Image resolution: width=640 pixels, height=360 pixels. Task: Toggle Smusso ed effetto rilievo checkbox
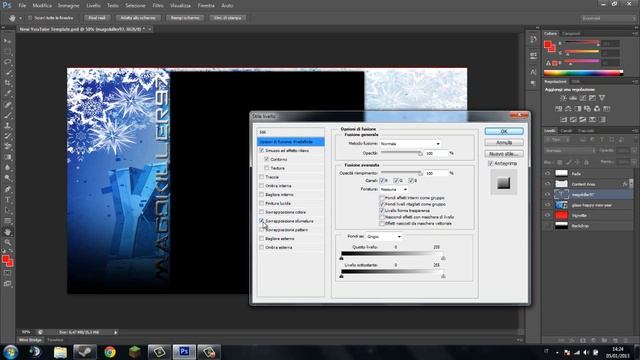point(262,151)
